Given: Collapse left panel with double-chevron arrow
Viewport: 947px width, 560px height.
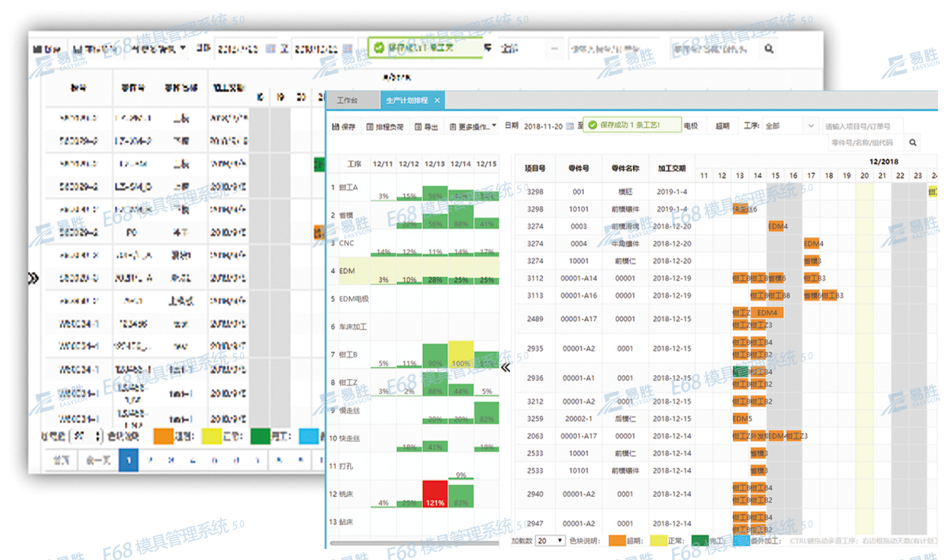Looking at the screenshot, I should coord(505,368).
